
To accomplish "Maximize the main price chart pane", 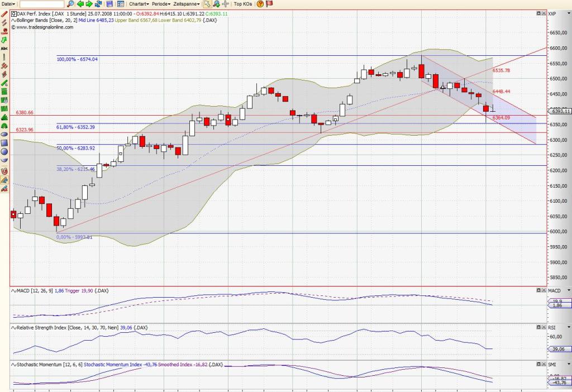I will click(x=538, y=13).
